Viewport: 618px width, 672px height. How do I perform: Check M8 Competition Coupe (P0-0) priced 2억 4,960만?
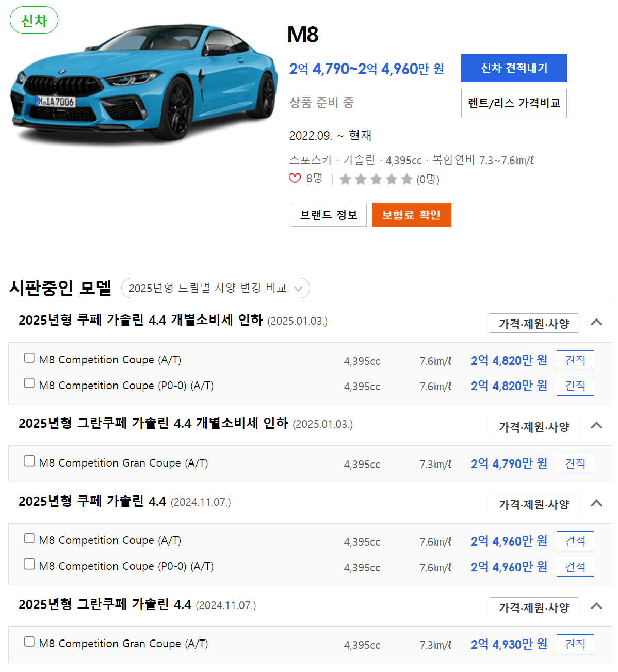(x=29, y=564)
